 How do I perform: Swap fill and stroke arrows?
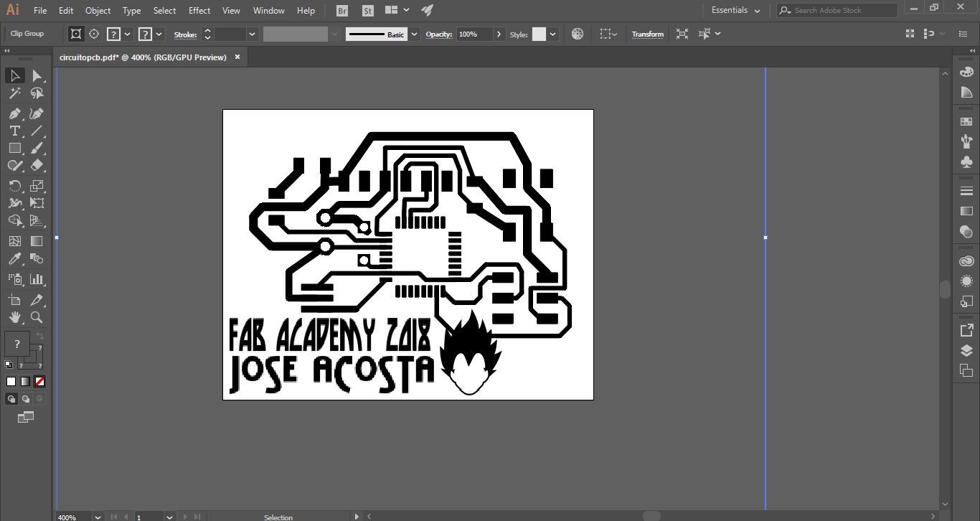[39, 336]
